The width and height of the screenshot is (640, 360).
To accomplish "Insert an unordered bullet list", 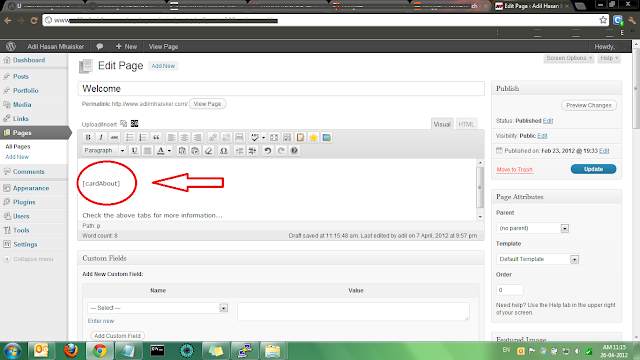I will (129, 138).
